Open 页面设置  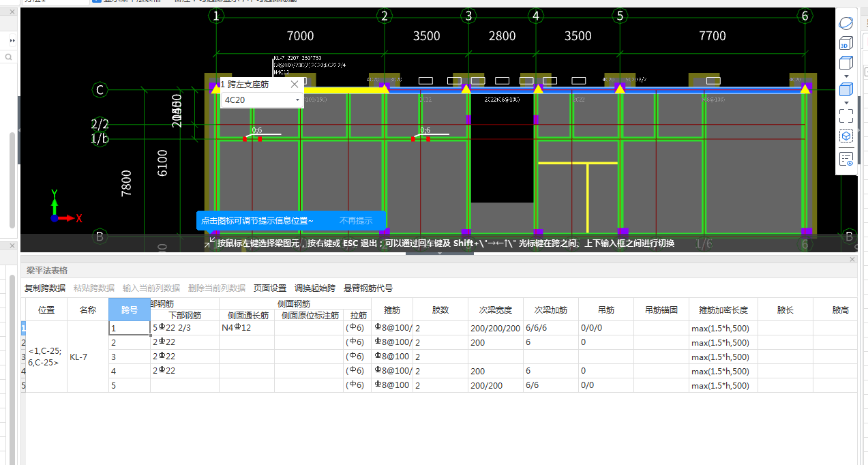[270, 288]
